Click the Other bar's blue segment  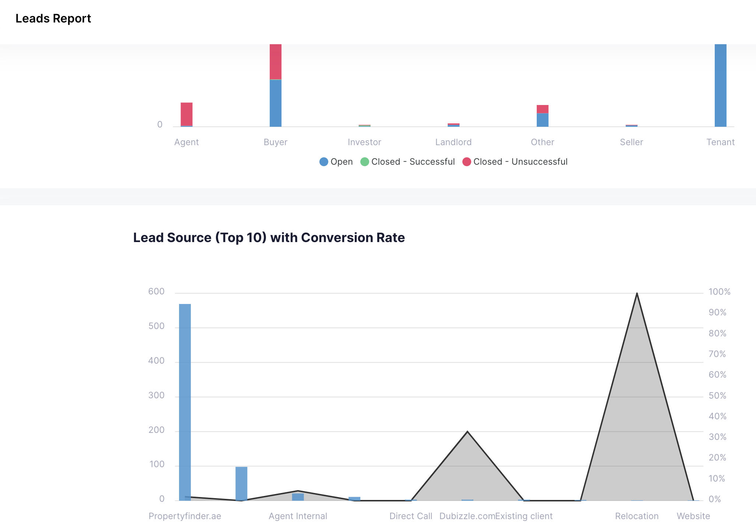click(x=542, y=120)
